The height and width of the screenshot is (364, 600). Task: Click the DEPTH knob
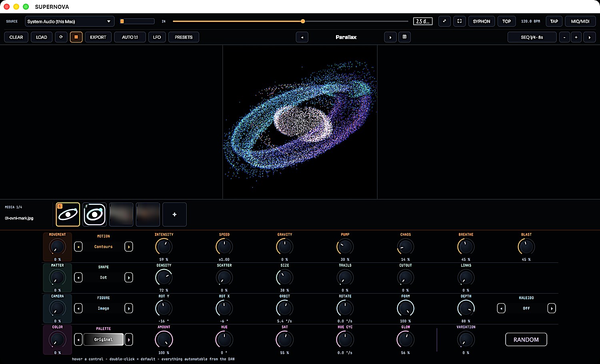466,308
